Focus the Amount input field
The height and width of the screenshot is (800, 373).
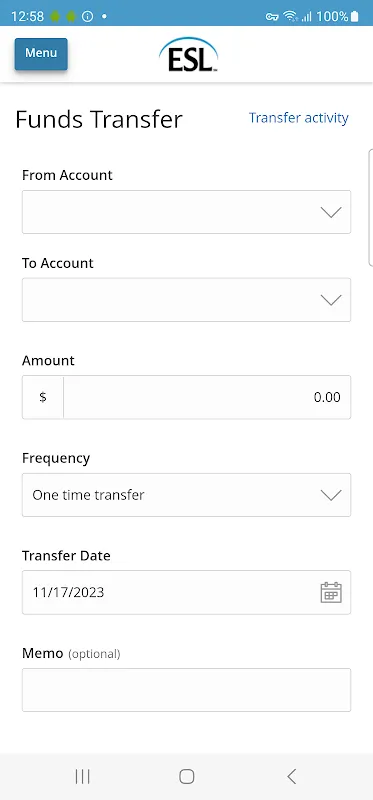207,397
